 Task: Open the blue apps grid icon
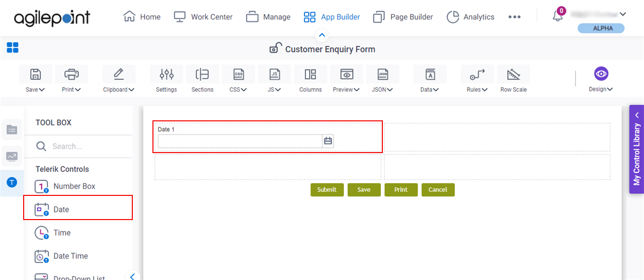[13, 48]
